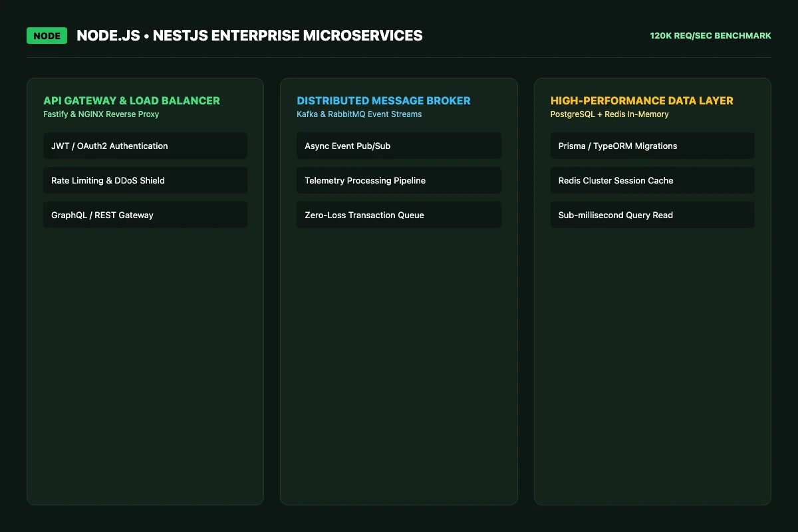798x532 pixels.
Task: Select Rate Limiting & DDoS Shield row
Action: click(x=145, y=180)
